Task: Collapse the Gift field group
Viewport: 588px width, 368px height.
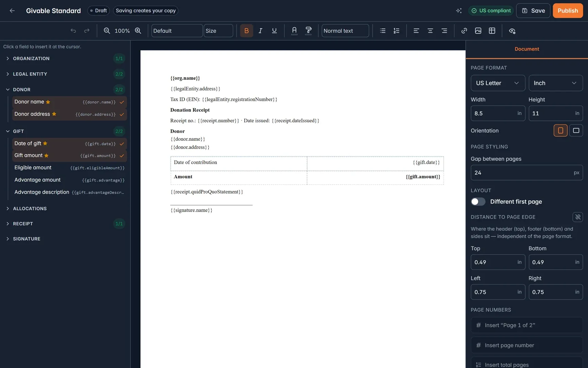Action: pyautogui.click(x=65, y=131)
